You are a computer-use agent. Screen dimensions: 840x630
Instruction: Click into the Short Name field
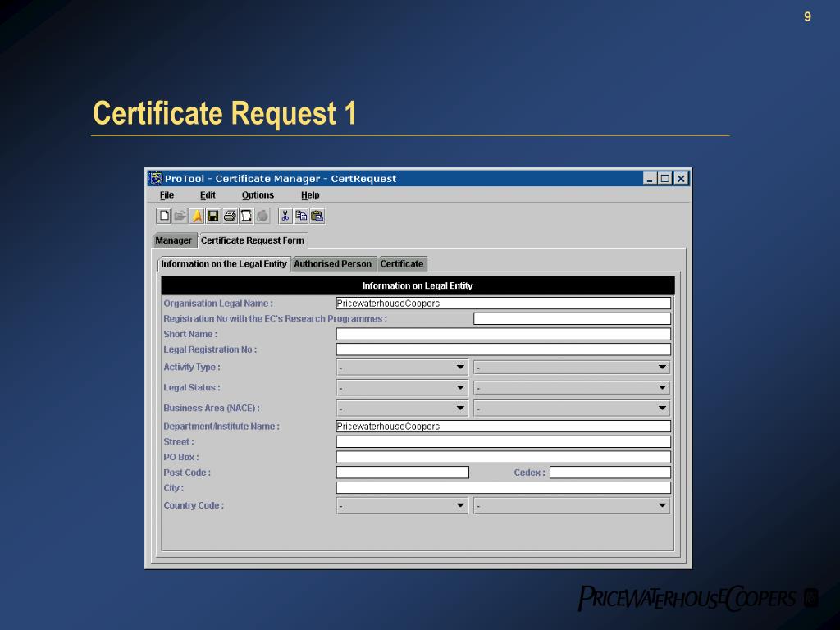[504, 335]
